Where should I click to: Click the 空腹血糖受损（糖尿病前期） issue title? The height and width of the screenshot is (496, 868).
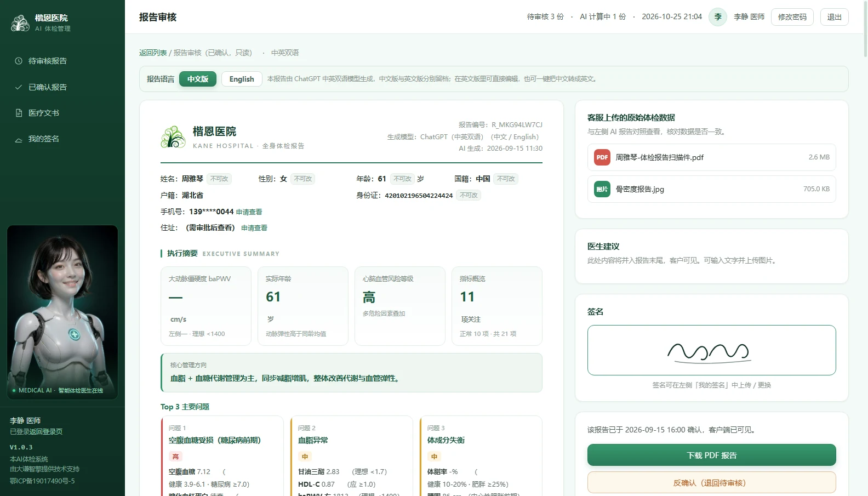[x=215, y=441]
